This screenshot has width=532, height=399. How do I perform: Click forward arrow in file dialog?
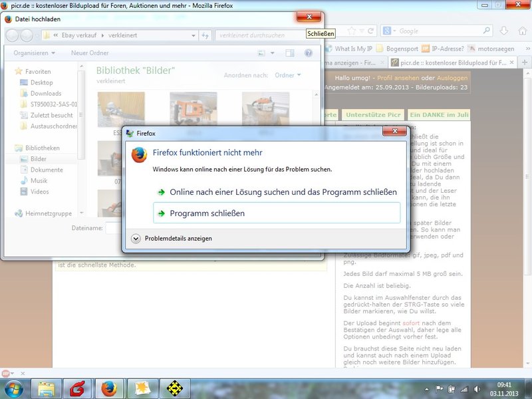click(x=27, y=35)
